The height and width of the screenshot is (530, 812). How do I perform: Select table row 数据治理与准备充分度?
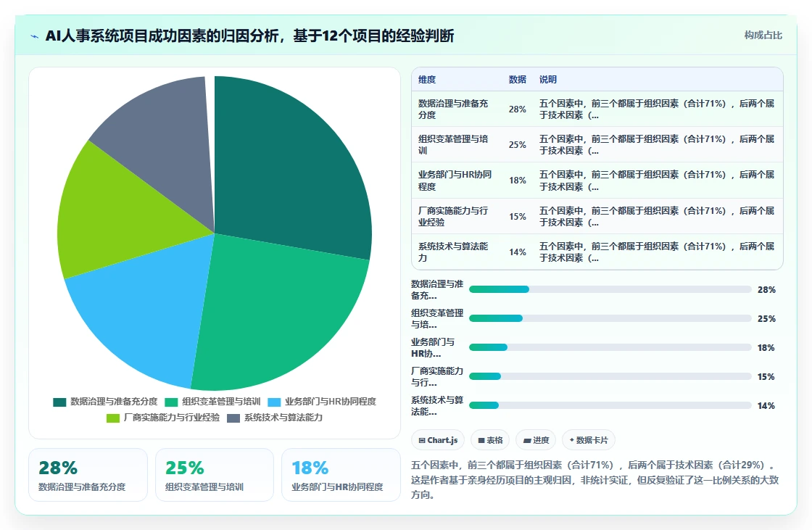(597, 109)
